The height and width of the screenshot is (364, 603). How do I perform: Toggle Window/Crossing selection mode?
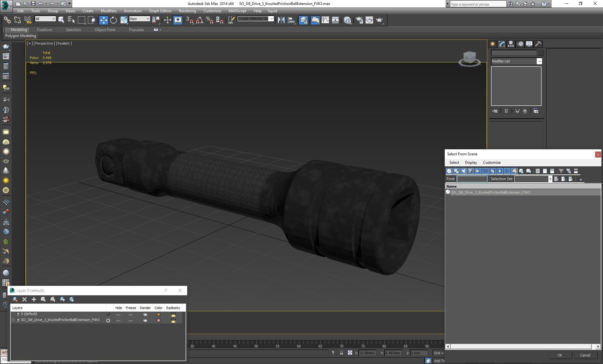tap(91, 20)
